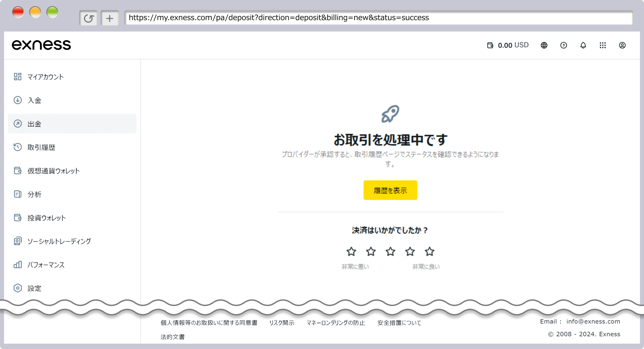Open a new browser tab
The image size is (644, 349).
tap(110, 18)
